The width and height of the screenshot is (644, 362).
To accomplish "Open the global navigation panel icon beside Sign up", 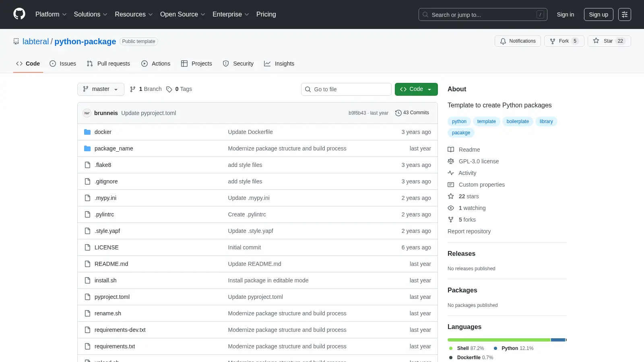I will [x=625, y=14].
